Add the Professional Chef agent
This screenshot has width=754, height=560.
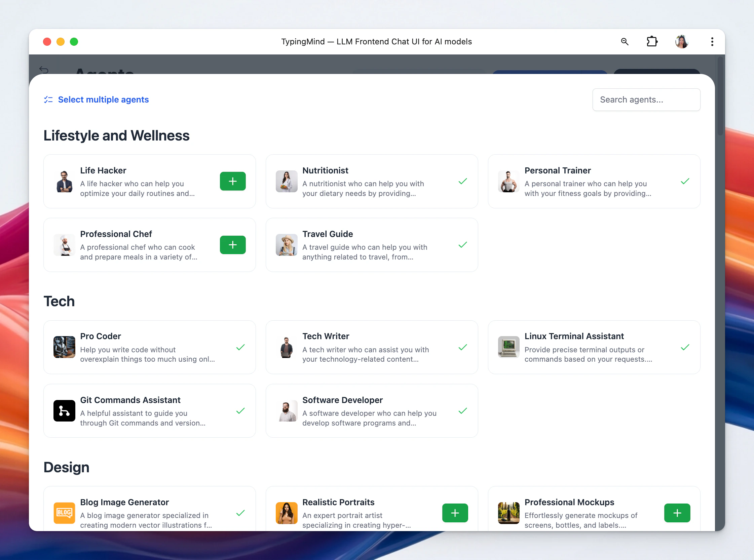pyautogui.click(x=233, y=245)
